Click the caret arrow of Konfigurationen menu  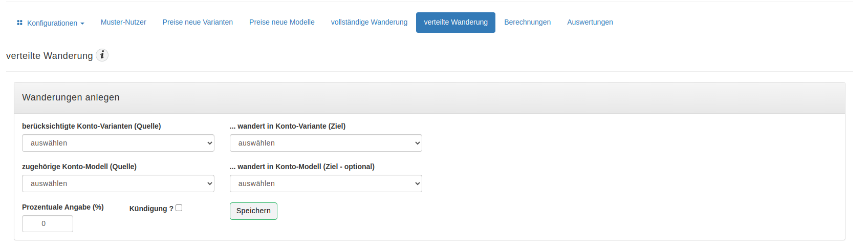(x=82, y=24)
